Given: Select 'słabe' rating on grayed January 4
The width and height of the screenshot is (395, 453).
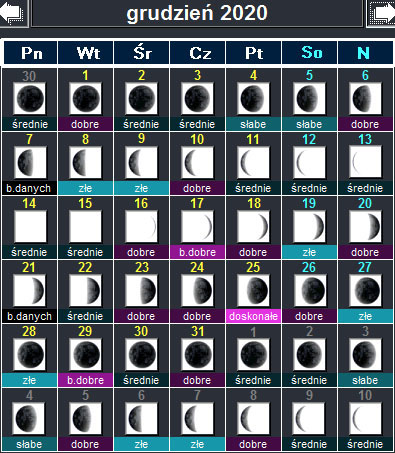Looking at the screenshot, I should (x=29, y=444).
